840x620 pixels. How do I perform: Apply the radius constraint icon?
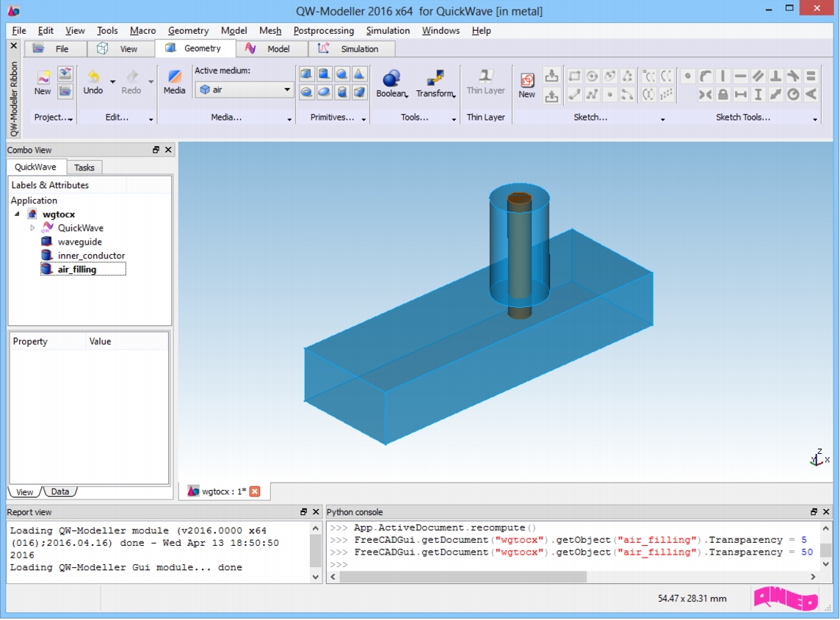(x=794, y=95)
